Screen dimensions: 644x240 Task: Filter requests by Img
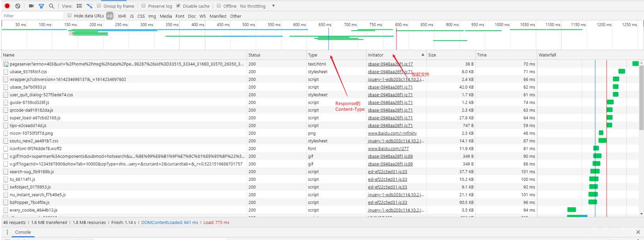[x=152, y=16]
